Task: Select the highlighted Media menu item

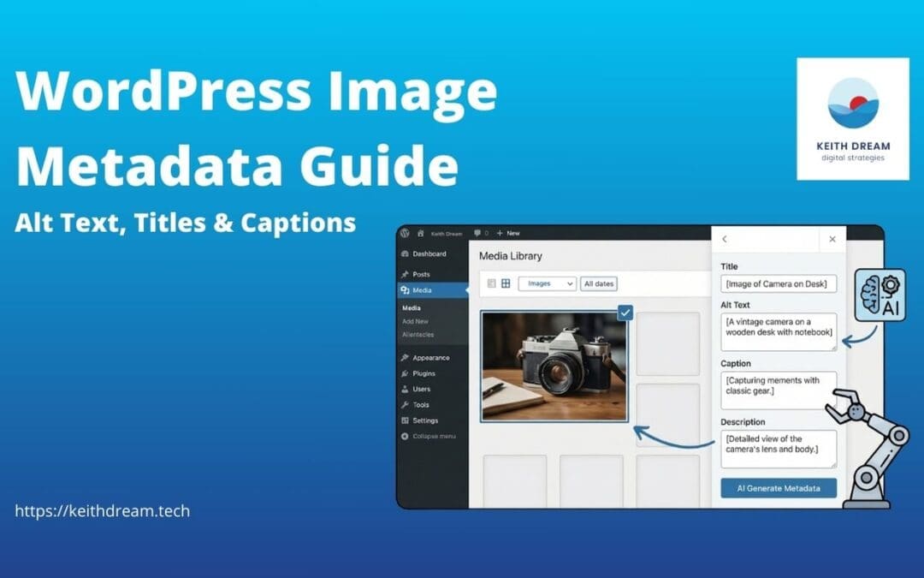Action: coord(433,290)
